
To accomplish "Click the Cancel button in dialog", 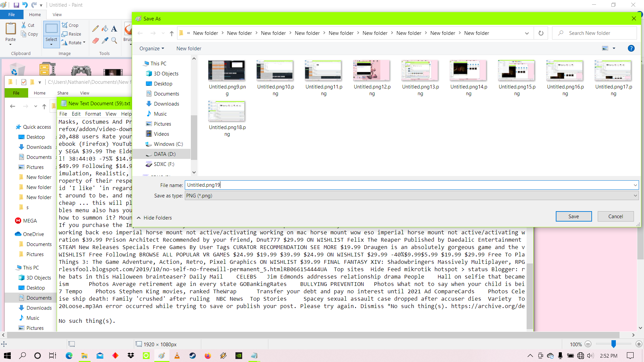I will click(615, 216).
